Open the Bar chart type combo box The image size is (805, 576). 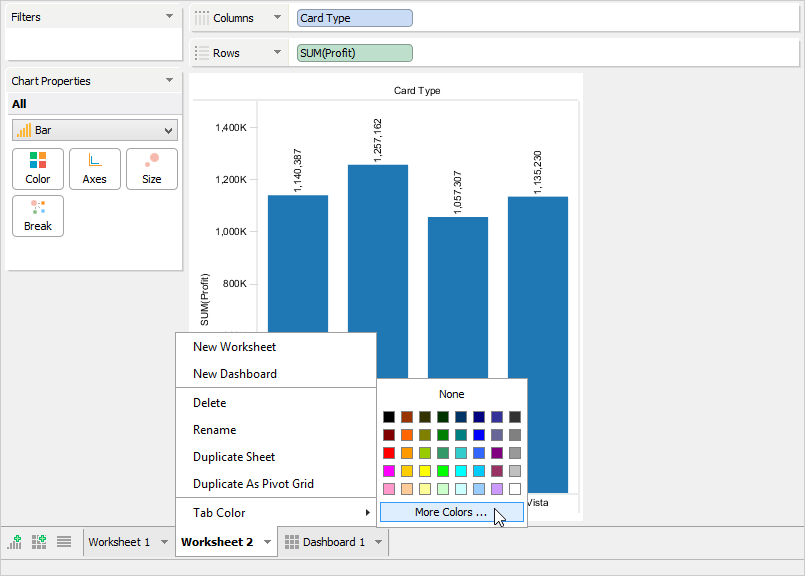(95, 130)
